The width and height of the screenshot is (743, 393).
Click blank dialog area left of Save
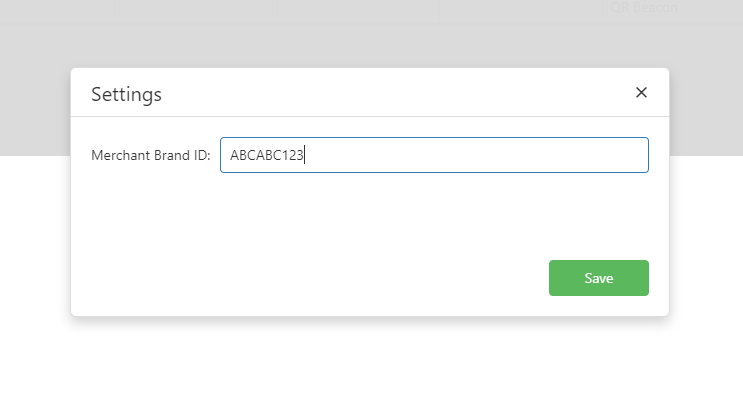click(308, 278)
